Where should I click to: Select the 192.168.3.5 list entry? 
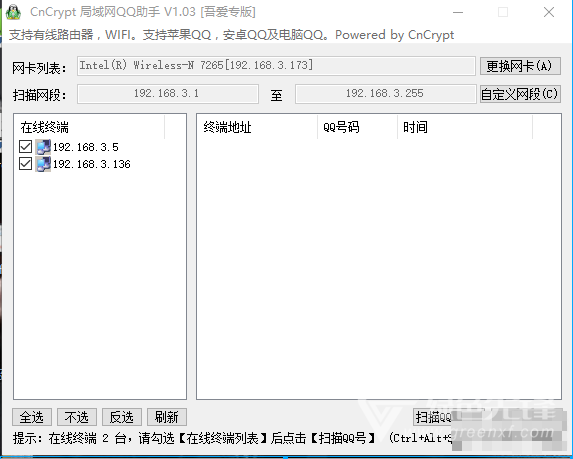pyautogui.click(x=86, y=147)
